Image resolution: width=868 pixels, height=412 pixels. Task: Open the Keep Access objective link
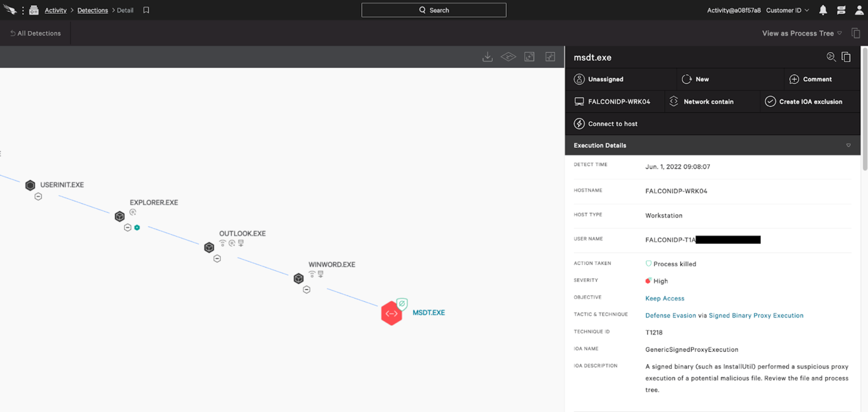pyautogui.click(x=665, y=298)
